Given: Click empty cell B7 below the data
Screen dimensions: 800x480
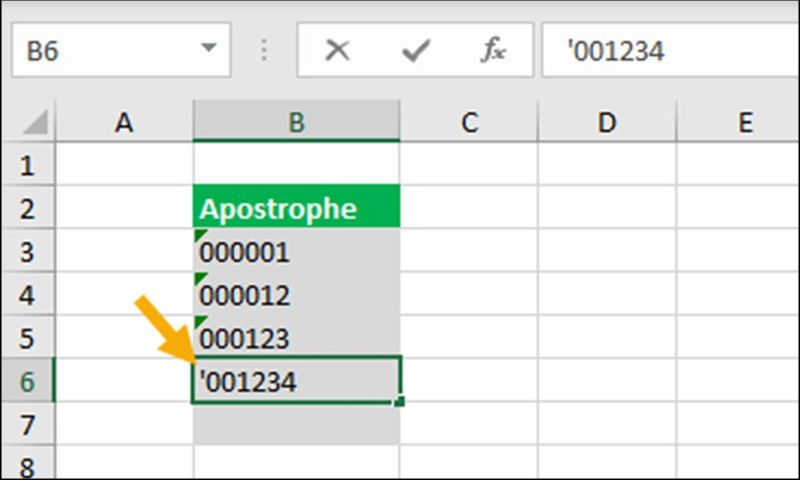Looking at the screenshot, I should (296, 425).
